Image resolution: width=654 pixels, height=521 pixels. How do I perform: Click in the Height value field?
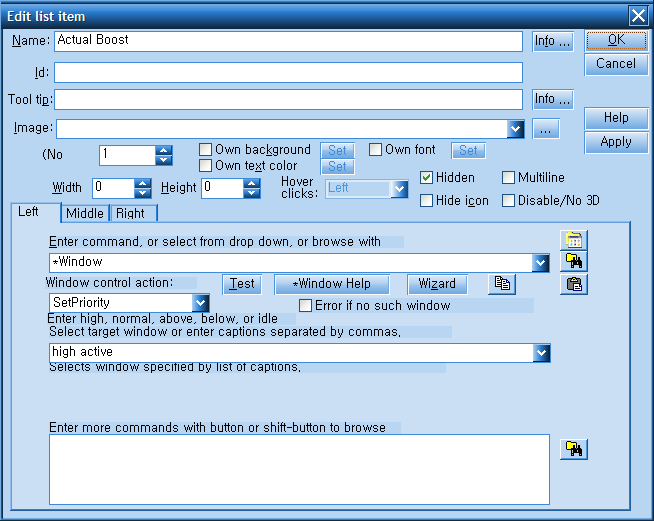pyautogui.click(x=222, y=189)
